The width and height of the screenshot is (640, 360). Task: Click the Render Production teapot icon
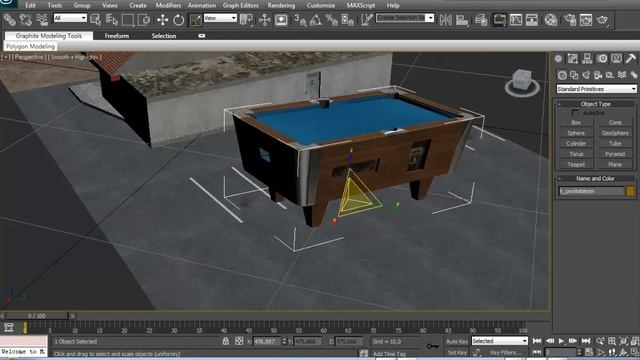[602, 20]
